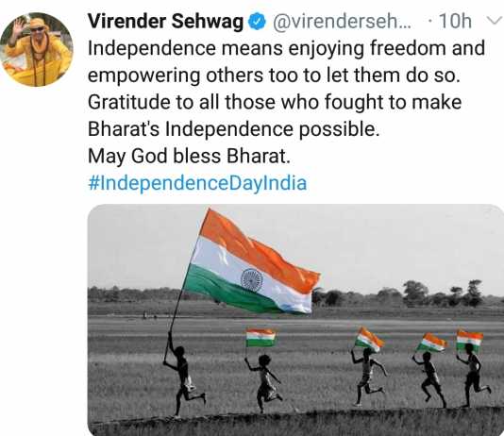This screenshot has height=436, width=504.
Task: Open Virender Sehwag's round profile picture
Action: pos(36,49)
